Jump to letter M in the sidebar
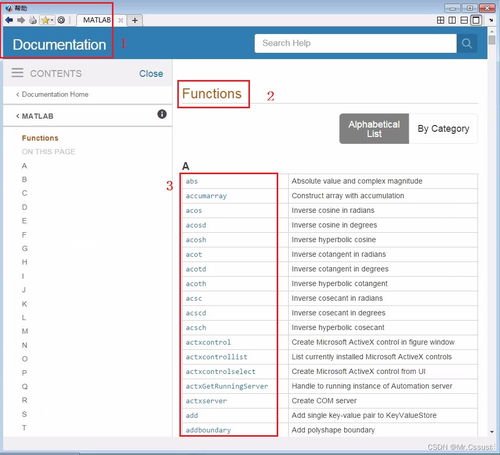The image size is (500, 455). 25,331
